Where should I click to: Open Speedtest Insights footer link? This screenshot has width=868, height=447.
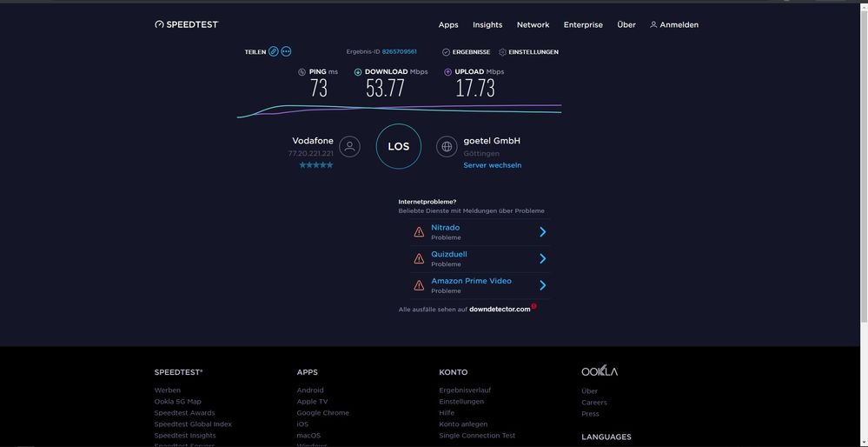(x=185, y=436)
